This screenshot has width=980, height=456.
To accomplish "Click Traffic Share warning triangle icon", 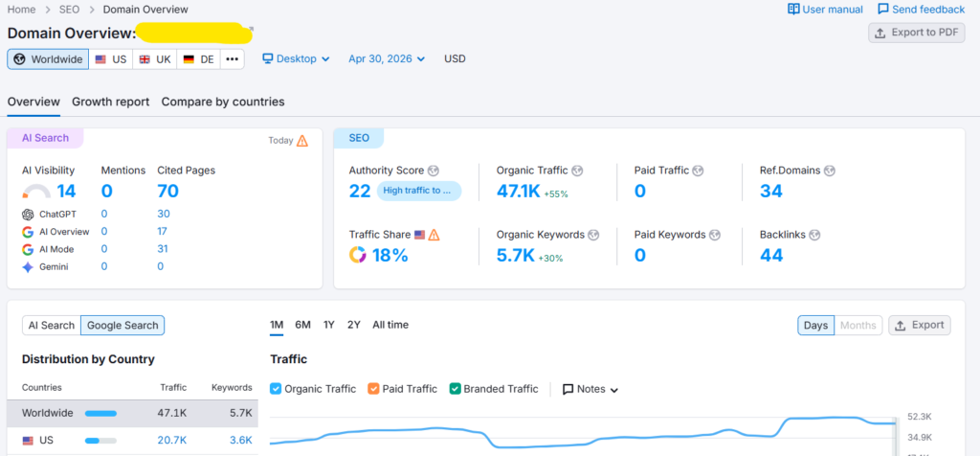I will pyautogui.click(x=434, y=235).
